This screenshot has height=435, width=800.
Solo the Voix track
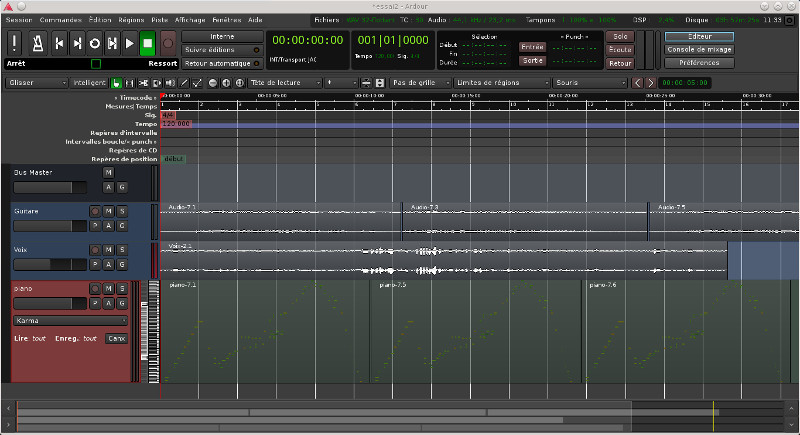[x=122, y=249]
